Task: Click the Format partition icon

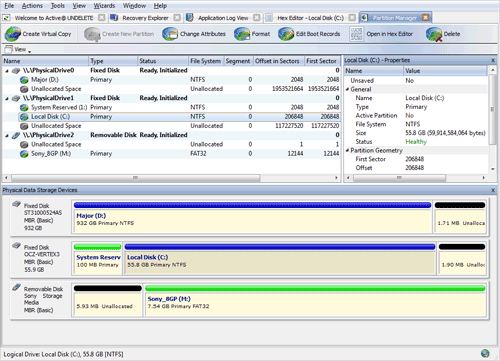Action: click(x=242, y=34)
